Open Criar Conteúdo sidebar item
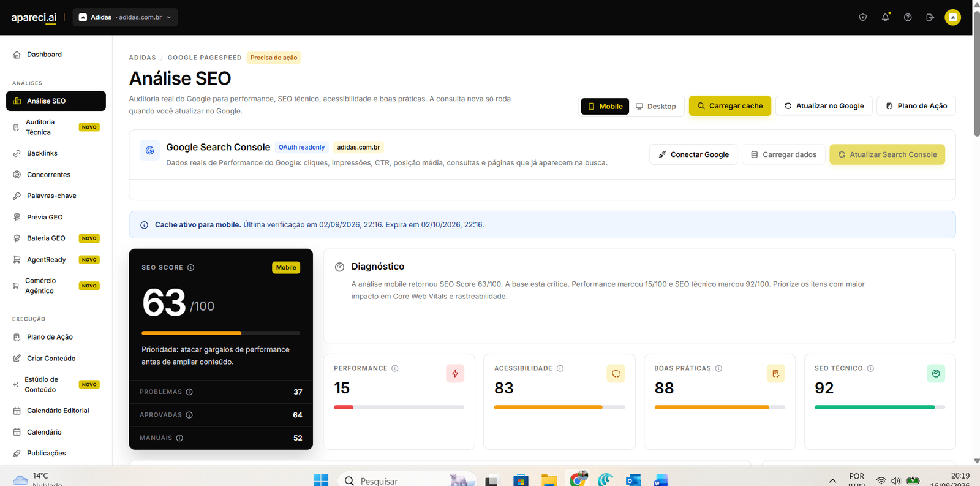The image size is (980, 486). (x=56, y=359)
